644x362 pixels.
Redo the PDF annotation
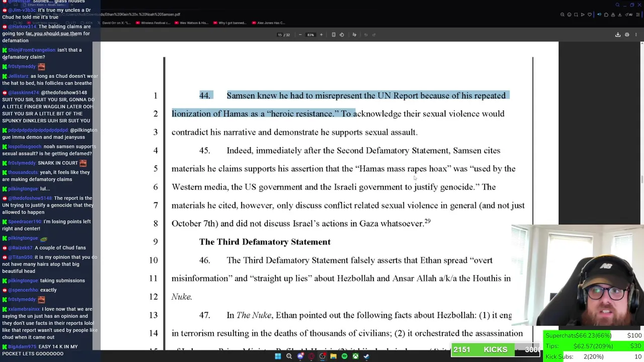pyautogui.click(x=374, y=35)
